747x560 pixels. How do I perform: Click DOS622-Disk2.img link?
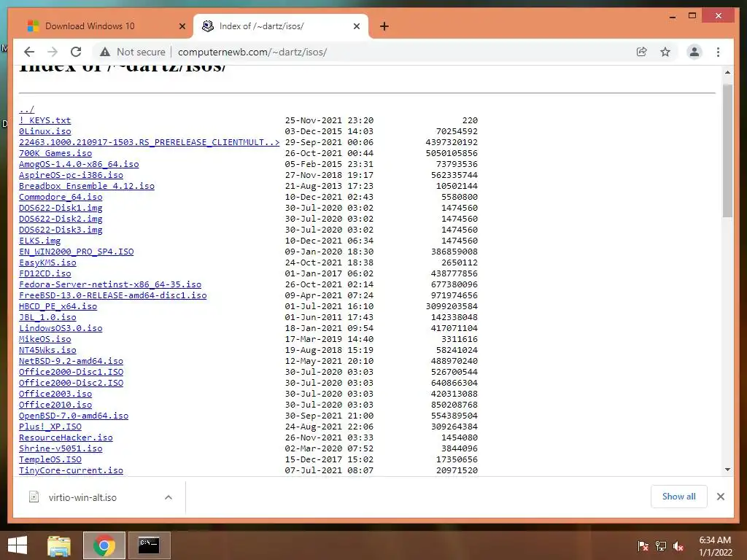pyautogui.click(x=61, y=219)
